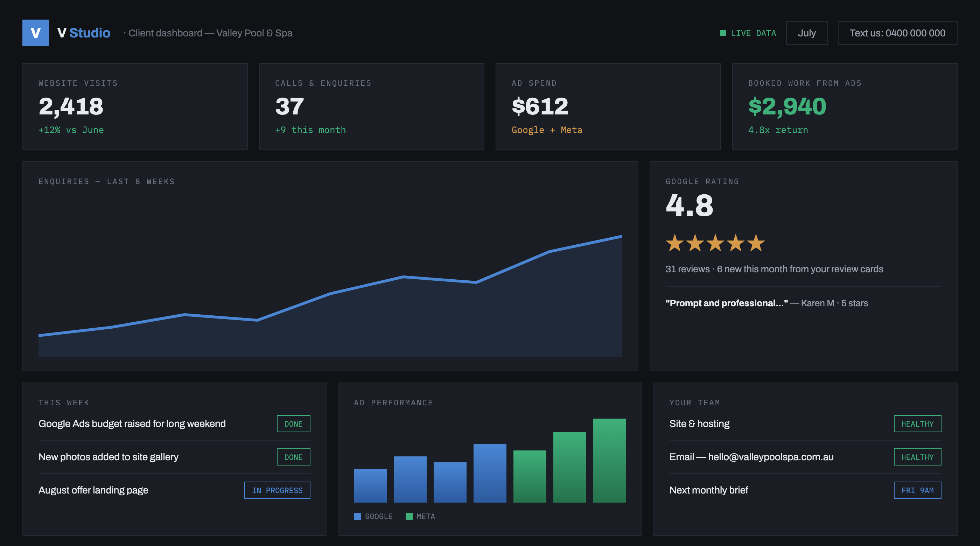
Task: Click New photos added to site gallery
Action: [108, 457]
